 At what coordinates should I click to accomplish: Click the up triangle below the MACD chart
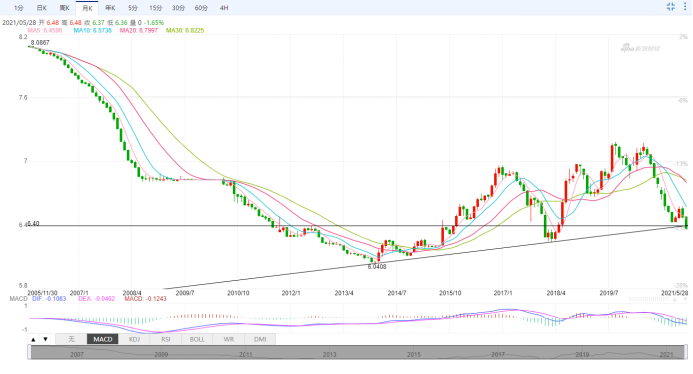click(x=33, y=339)
